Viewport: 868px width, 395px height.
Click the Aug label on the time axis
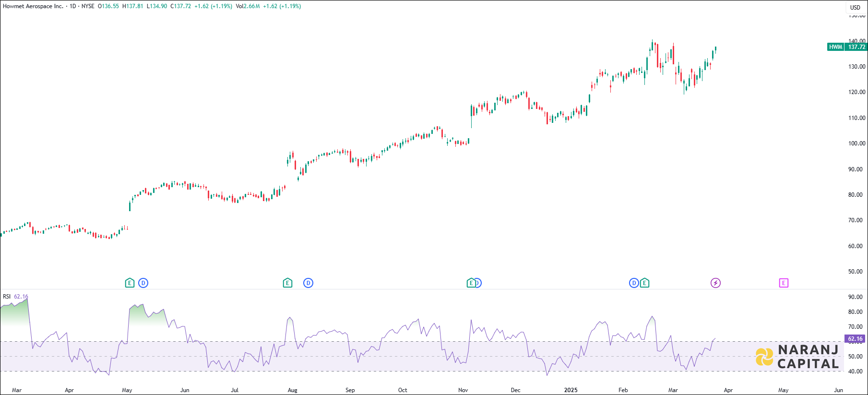(293, 390)
